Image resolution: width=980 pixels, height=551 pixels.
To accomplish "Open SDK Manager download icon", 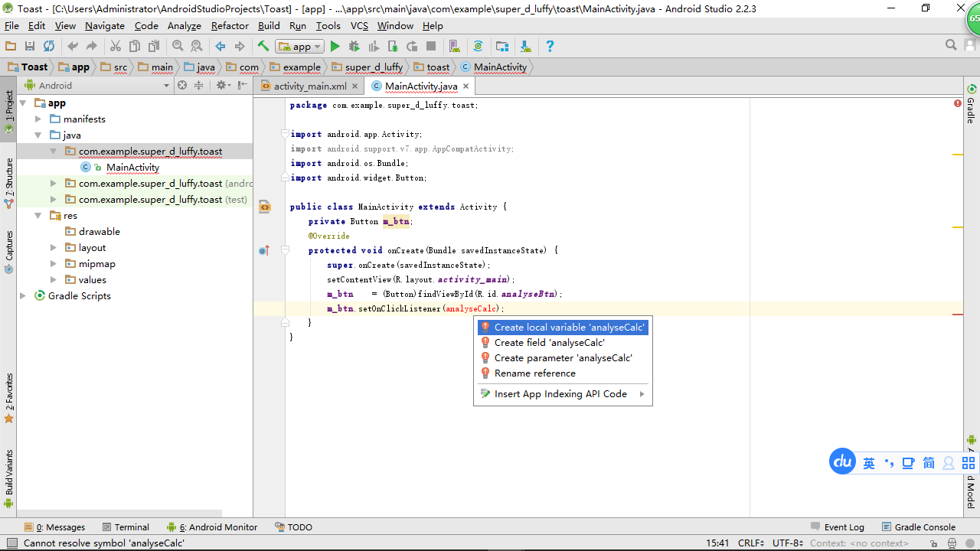I will (x=526, y=46).
